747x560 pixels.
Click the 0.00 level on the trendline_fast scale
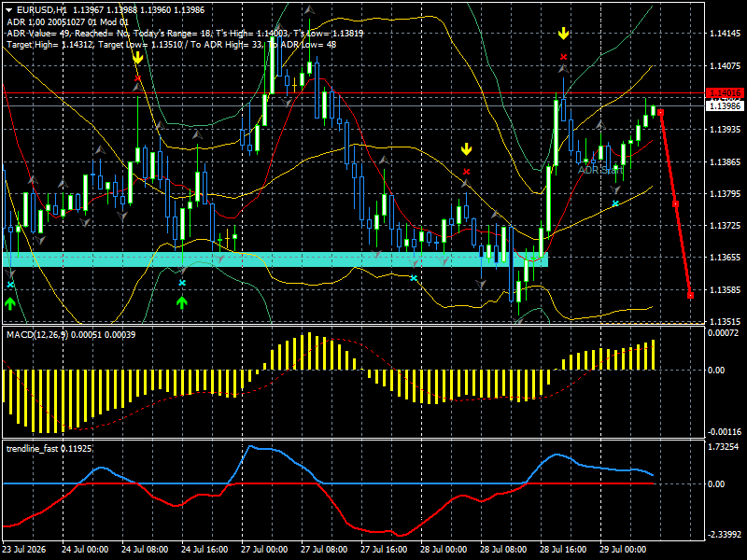716,483
